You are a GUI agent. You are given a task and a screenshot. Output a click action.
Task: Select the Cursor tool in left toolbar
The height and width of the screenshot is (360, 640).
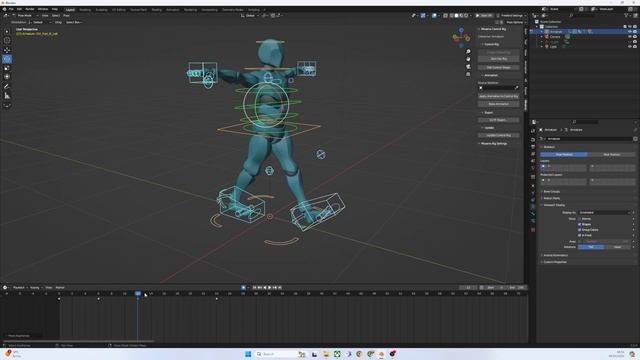(7, 40)
